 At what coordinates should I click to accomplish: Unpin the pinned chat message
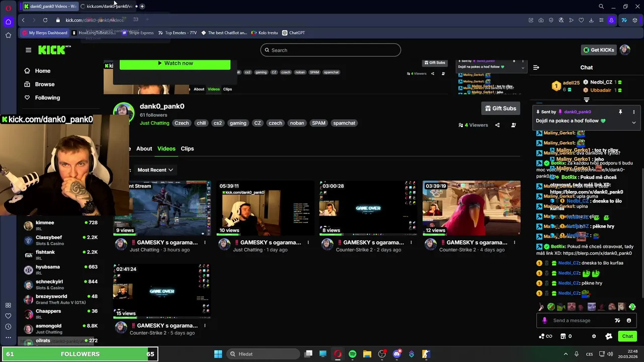coord(620,112)
